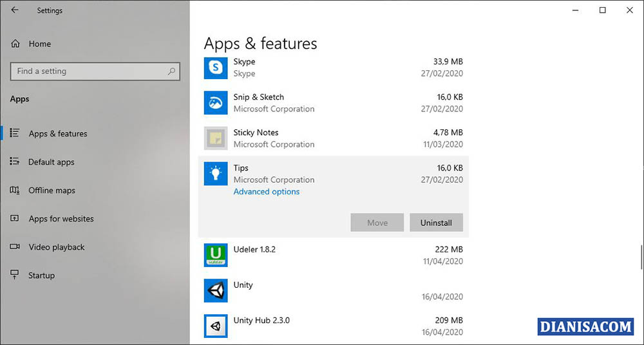
Task: Select the Default apps icon
Action: coord(14,162)
